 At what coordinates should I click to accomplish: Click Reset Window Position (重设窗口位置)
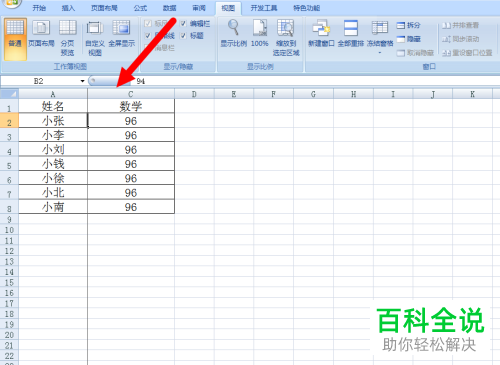pos(467,53)
